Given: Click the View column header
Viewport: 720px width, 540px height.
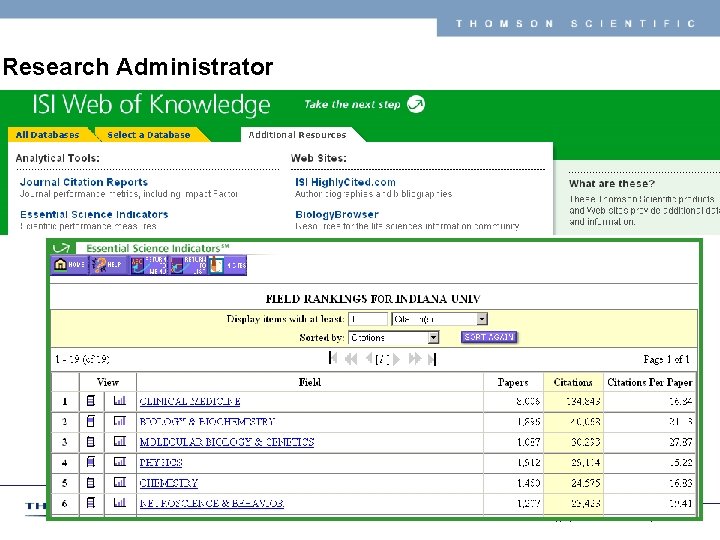Looking at the screenshot, I should pos(108,382).
